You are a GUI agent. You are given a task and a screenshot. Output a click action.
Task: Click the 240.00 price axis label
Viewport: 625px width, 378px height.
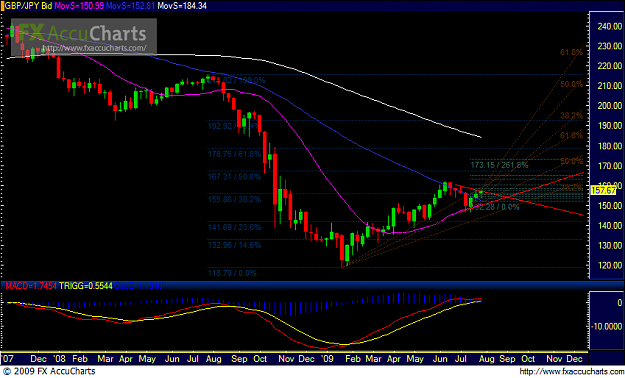[x=610, y=26]
